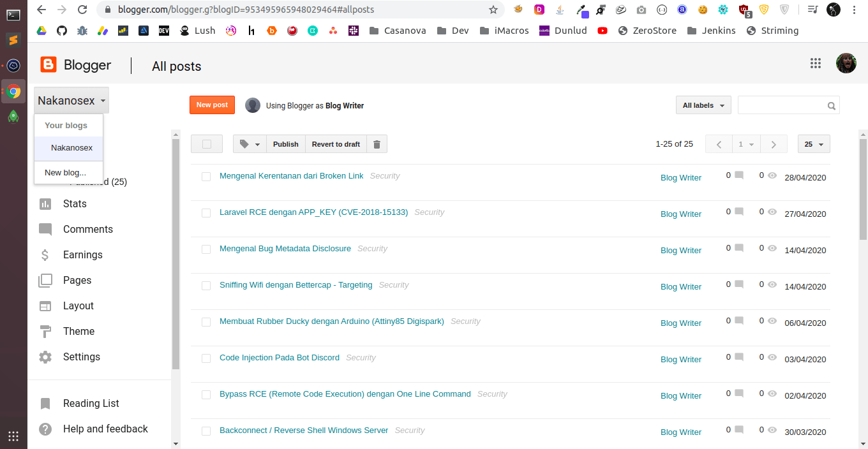Click the Earnings dollar icon
Image resolution: width=868 pixels, height=449 pixels.
tap(45, 254)
